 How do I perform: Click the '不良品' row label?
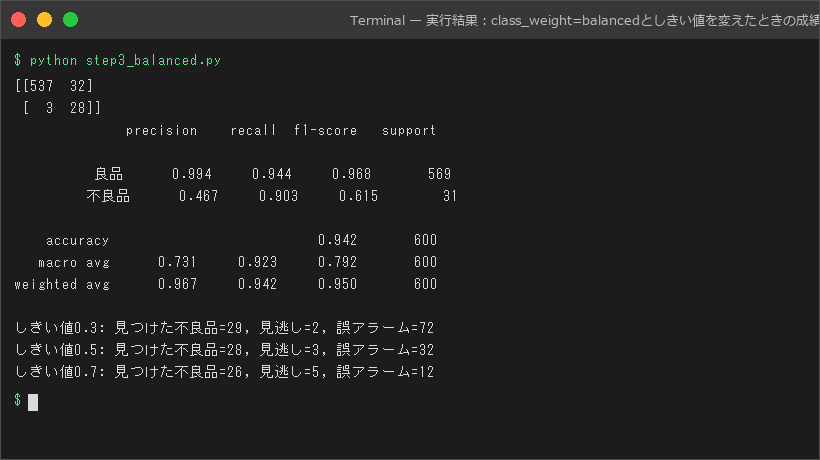point(108,196)
